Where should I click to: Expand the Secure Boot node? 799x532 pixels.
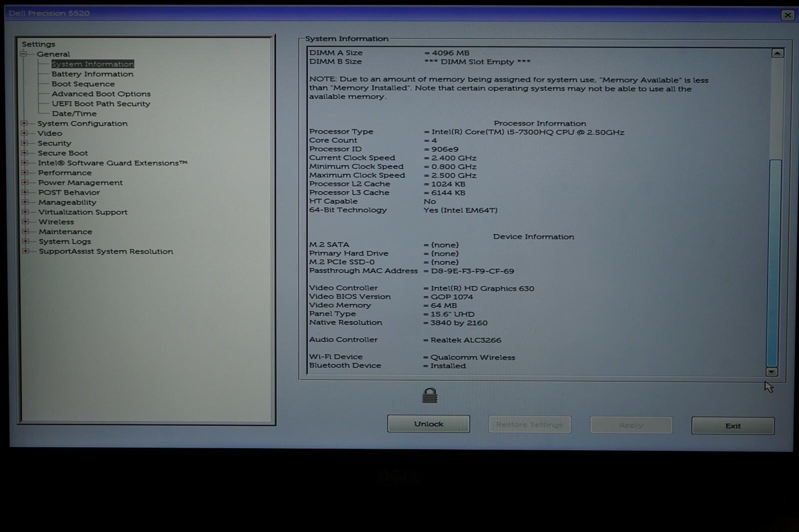(x=24, y=153)
